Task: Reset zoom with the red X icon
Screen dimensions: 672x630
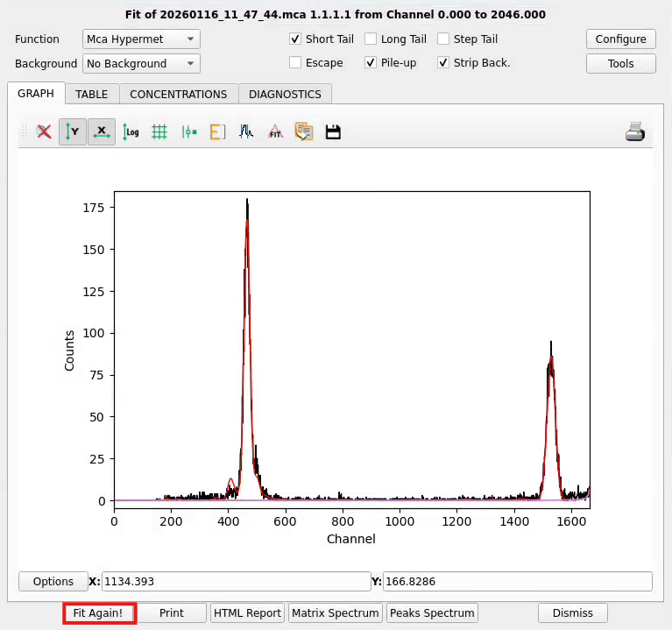Action: pyautogui.click(x=44, y=131)
